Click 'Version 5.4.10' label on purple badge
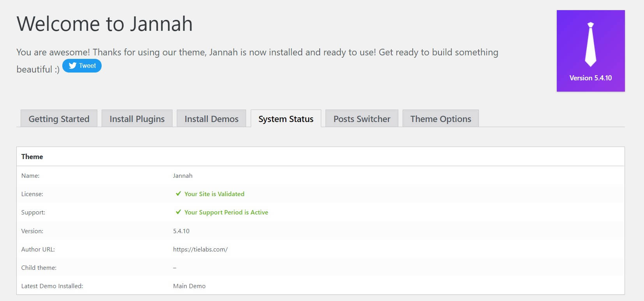This screenshot has height=301, width=644. [591, 78]
